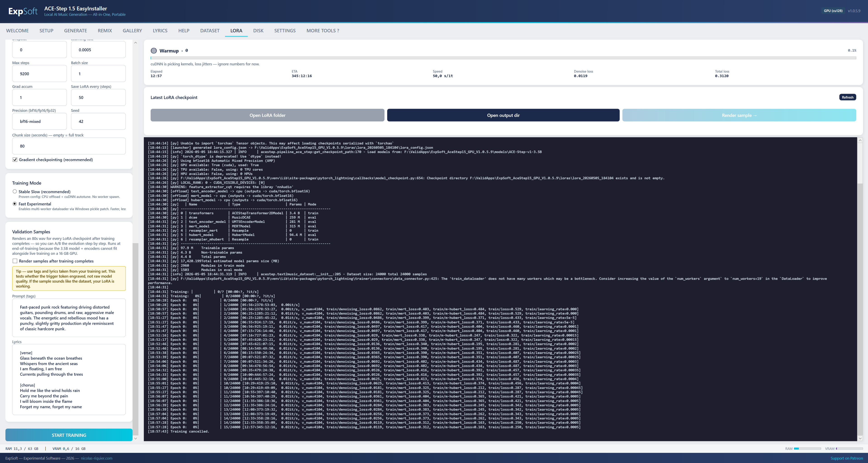Click ACE-Step 1.5 EasyInstaller title
The width and height of the screenshot is (868, 463).
click(76, 8)
